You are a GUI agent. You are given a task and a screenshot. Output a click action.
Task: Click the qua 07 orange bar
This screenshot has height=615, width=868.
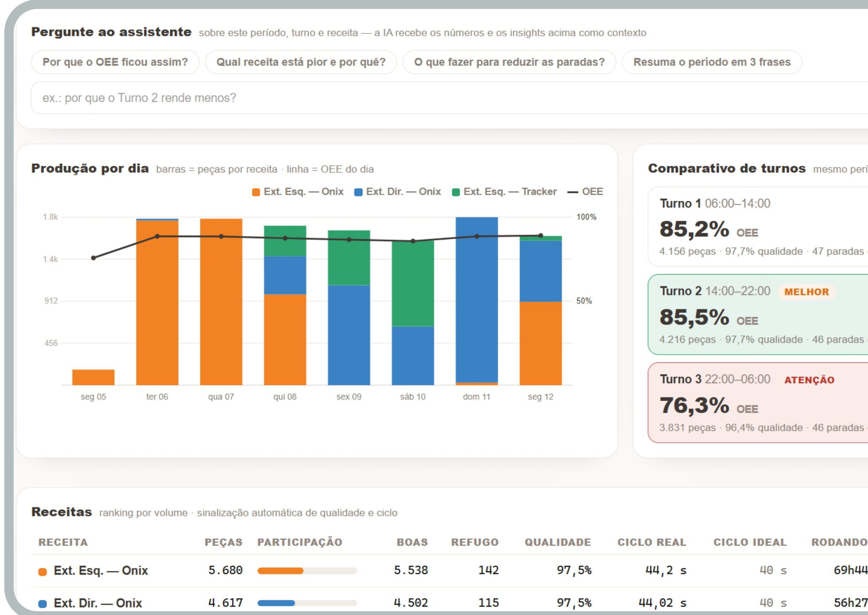point(221,302)
